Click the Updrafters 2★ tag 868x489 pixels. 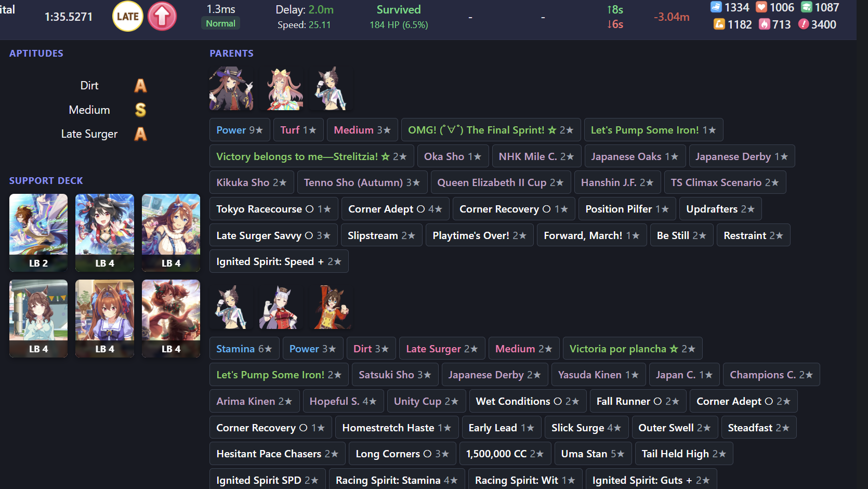720,209
